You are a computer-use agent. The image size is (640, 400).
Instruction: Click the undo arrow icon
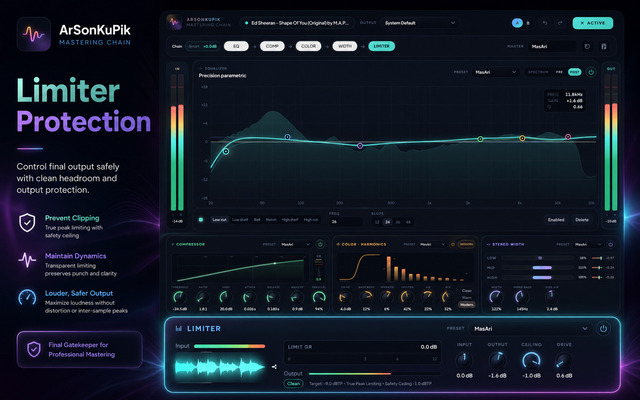click(545, 23)
